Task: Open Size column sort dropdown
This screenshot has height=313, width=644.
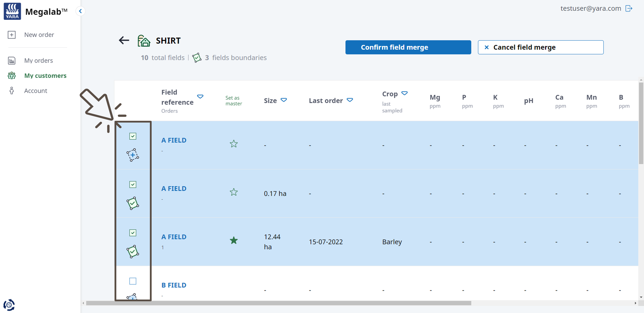Action: tap(284, 100)
